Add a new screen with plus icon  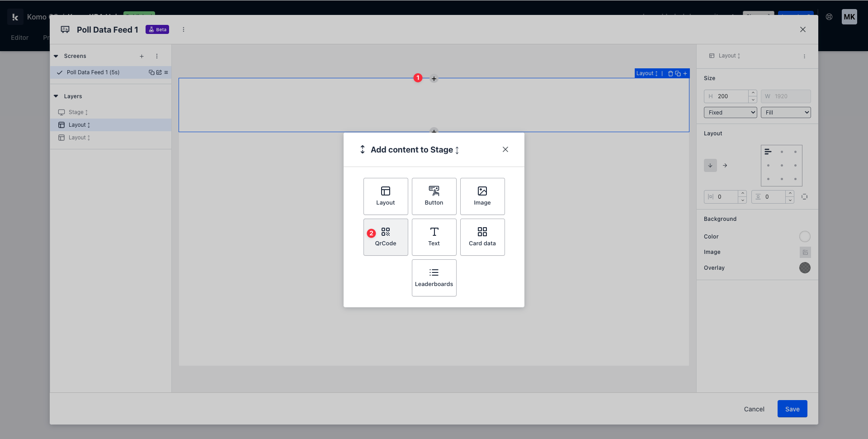point(142,56)
